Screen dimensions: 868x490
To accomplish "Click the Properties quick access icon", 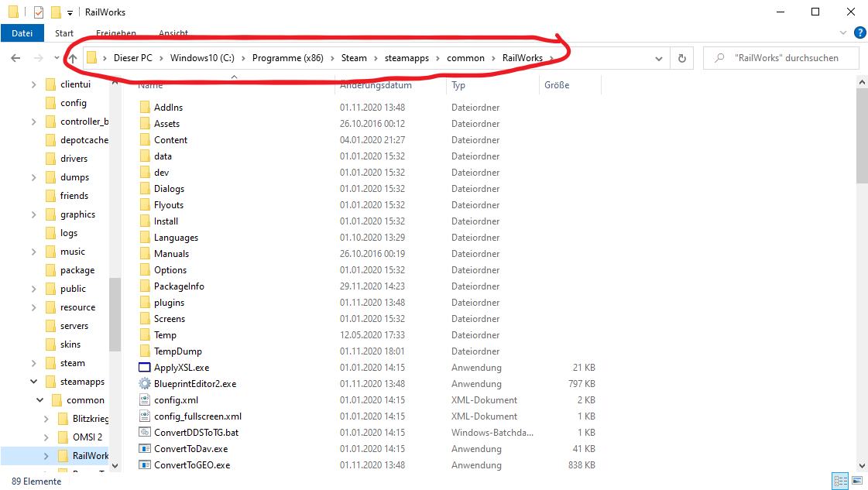I will (39, 12).
